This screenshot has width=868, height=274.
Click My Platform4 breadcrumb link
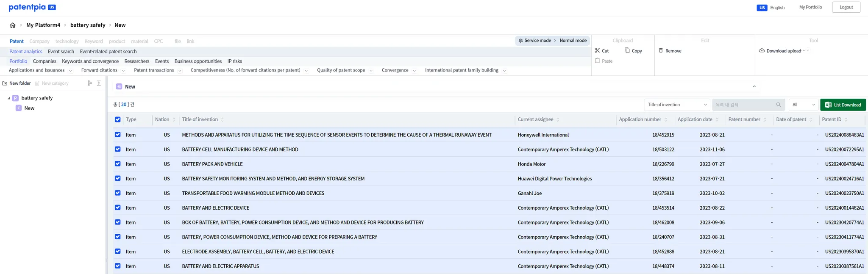pyautogui.click(x=43, y=25)
